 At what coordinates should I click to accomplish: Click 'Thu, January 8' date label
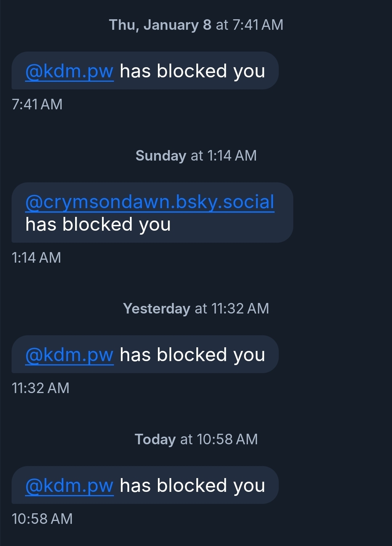(x=160, y=25)
